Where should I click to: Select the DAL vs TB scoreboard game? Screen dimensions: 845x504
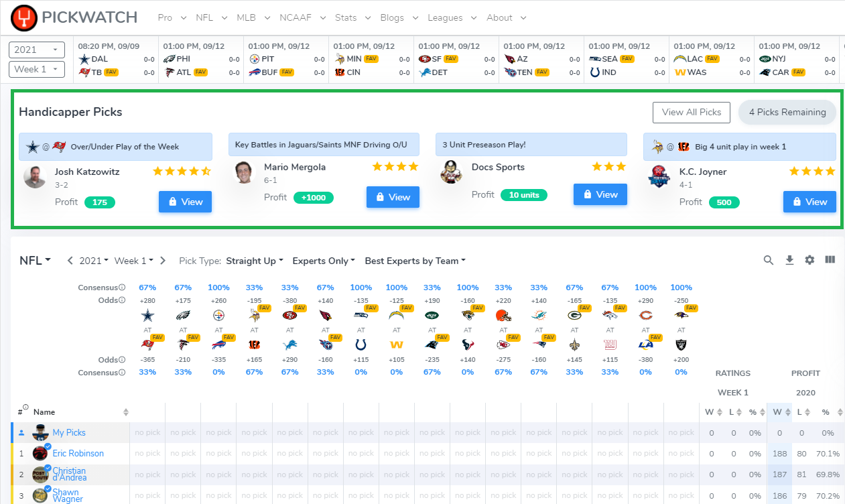point(116,60)
